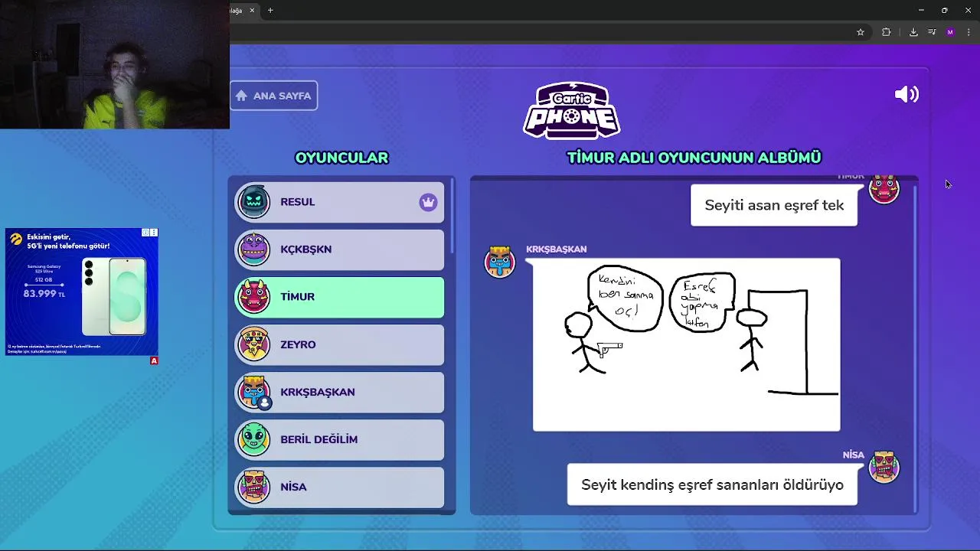Screen dimensions: 980x551
Task: Open a new browser tab with plus
Action: coord(270,10)
